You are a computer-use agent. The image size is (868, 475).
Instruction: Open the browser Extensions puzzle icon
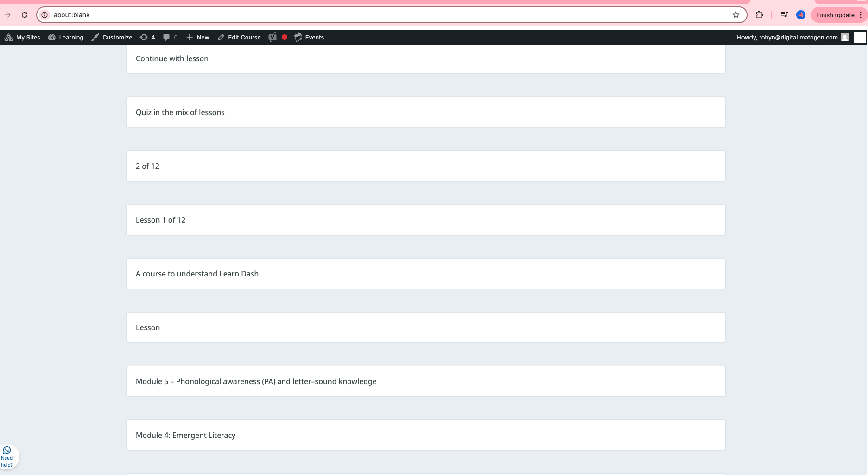click(x=759, y=15)
